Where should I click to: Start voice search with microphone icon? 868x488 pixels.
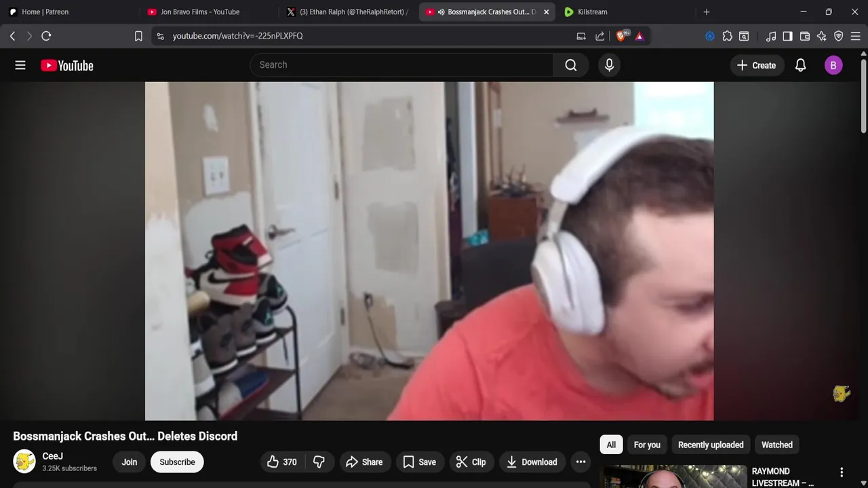[609, 65]
